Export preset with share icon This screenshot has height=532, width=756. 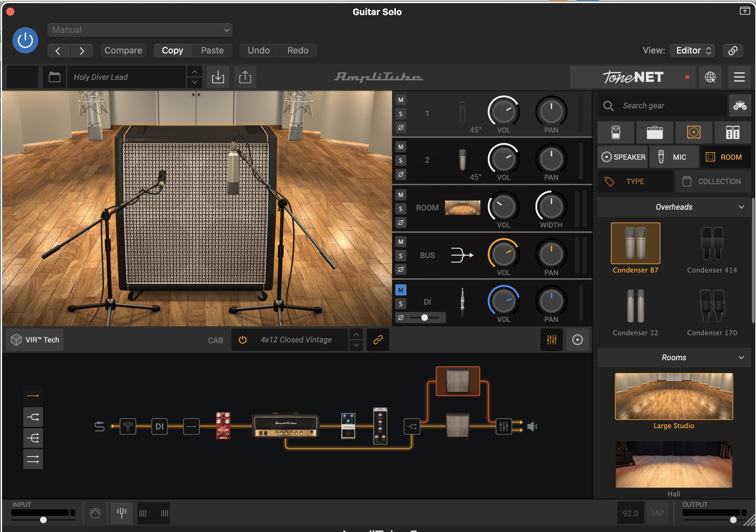[245, 77]
